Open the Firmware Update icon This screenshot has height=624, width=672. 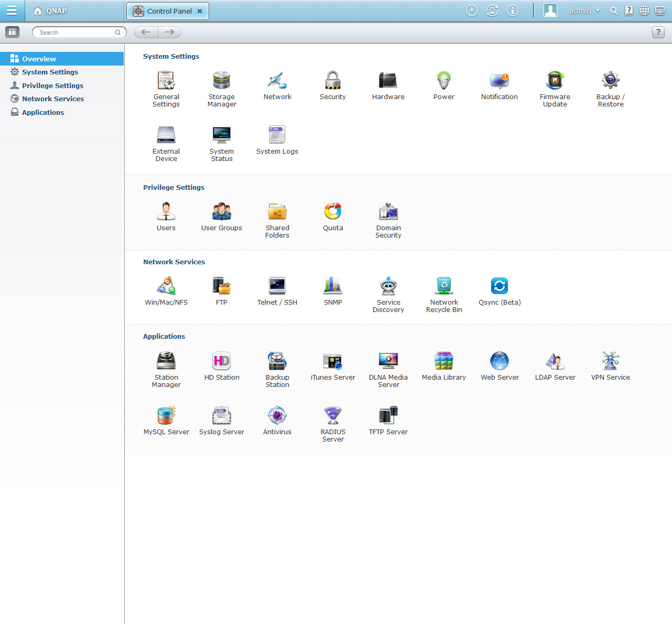[x=555, y=81]
